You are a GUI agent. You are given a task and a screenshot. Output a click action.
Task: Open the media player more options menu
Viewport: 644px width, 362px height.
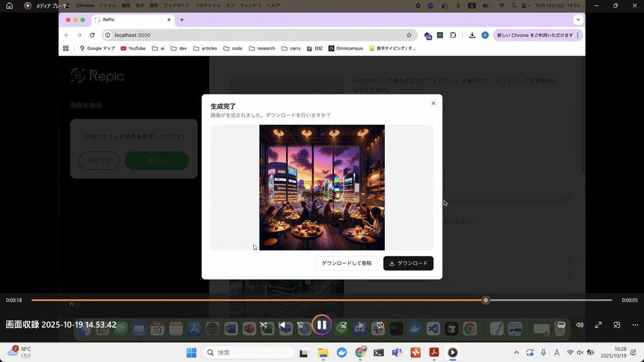point(636,325)
